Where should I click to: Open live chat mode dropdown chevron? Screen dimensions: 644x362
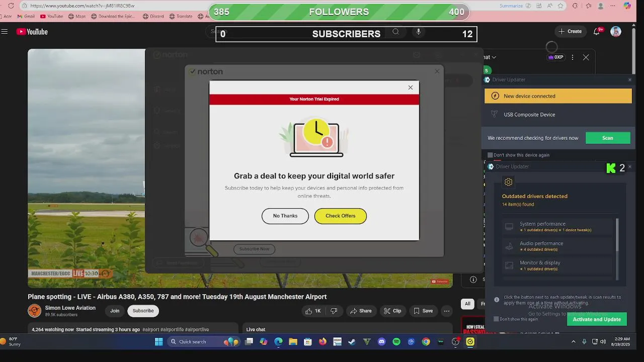(x=494, y=57)
